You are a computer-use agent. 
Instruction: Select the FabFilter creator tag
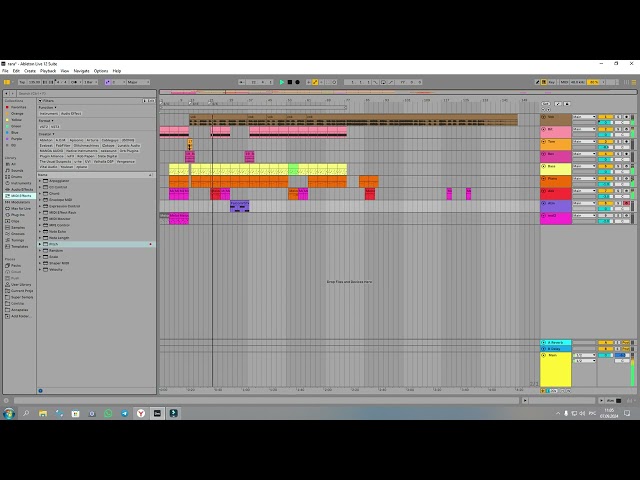click(x=63, y=145)
